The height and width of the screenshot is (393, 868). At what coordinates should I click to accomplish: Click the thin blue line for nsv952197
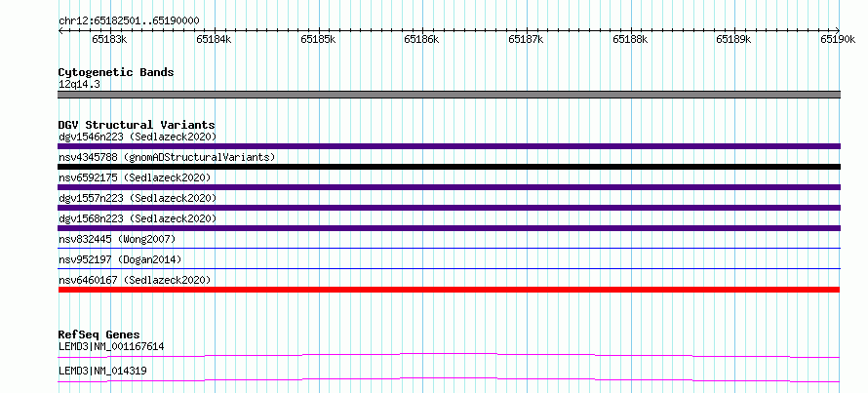point(449,269)
